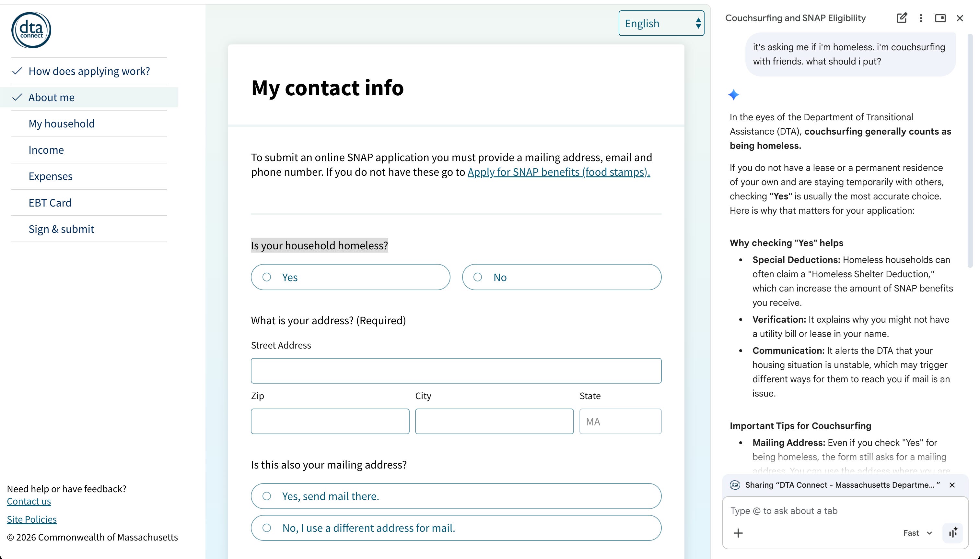
Task: Open 'Apply for SNAP benefits (food stamps)' link
Action: 559,172
